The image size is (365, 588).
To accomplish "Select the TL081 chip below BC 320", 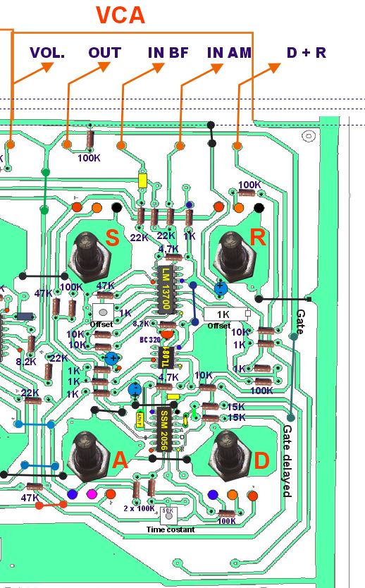I will [x=165, y=357].
